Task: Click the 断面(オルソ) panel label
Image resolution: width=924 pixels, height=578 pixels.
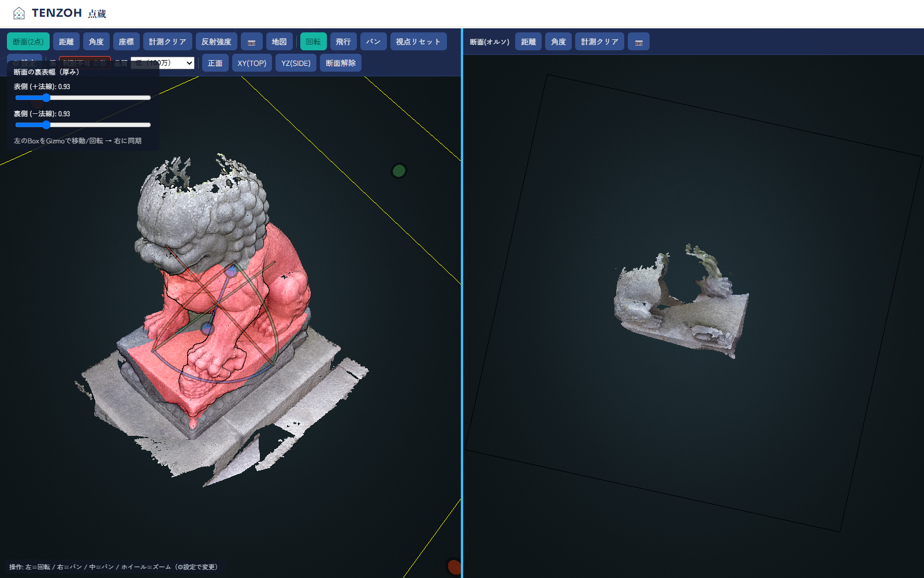Action: [x=490, y=42]
